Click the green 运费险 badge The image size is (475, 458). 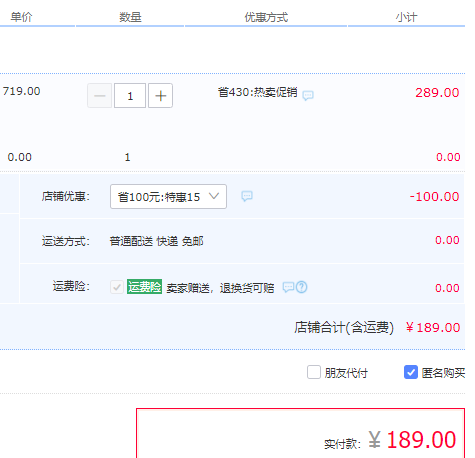coord(144,287)
